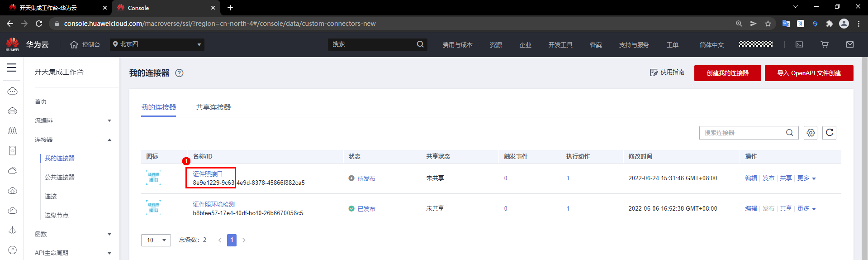Click the circled IP icon in the left rail

pos(12,250)
